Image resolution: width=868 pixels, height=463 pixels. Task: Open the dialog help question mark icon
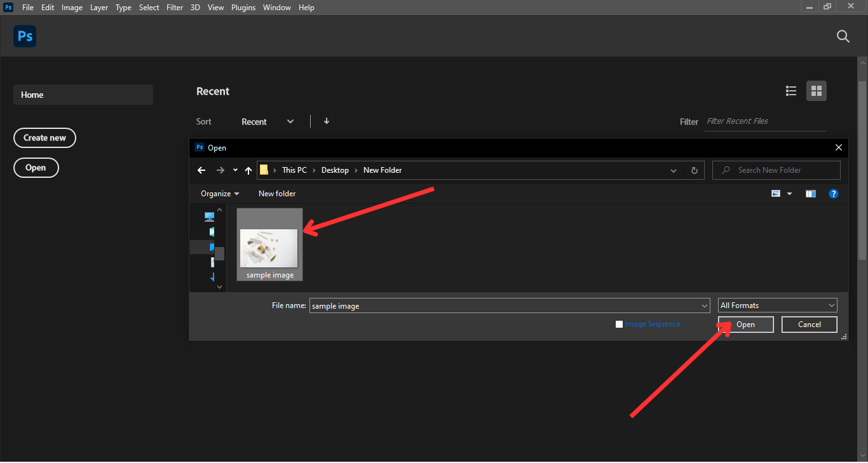tap(834, 194)
